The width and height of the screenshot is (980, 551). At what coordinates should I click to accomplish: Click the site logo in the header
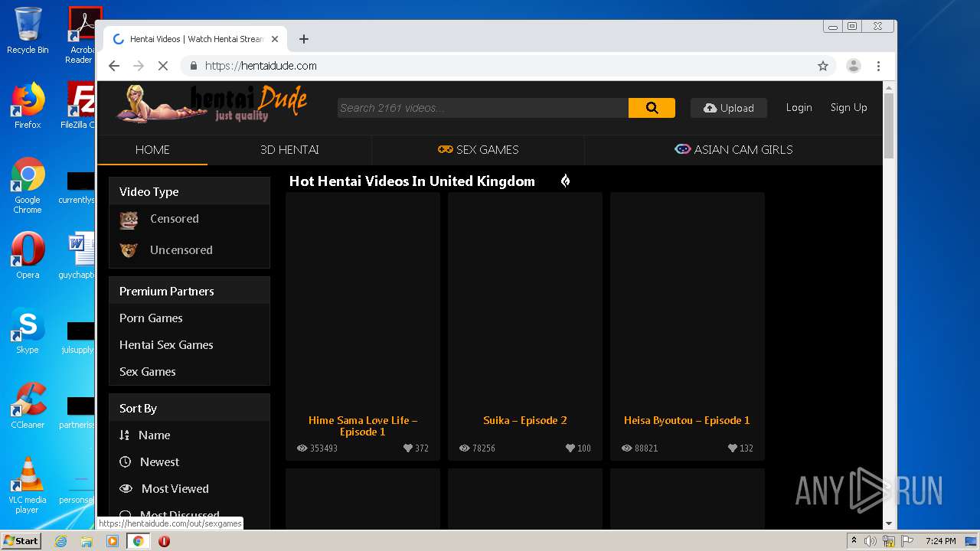[212, 104]
